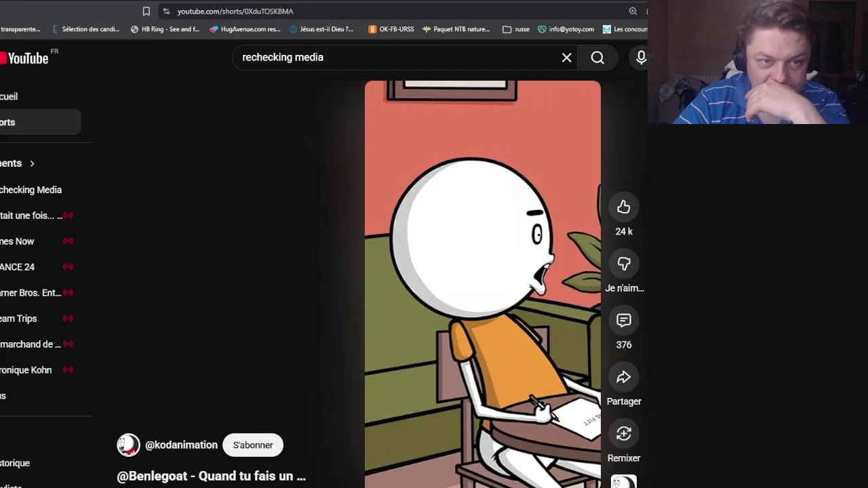Open the HugAvenue.com bookmark
Screen dimensions: 868x488
(245, 29)
